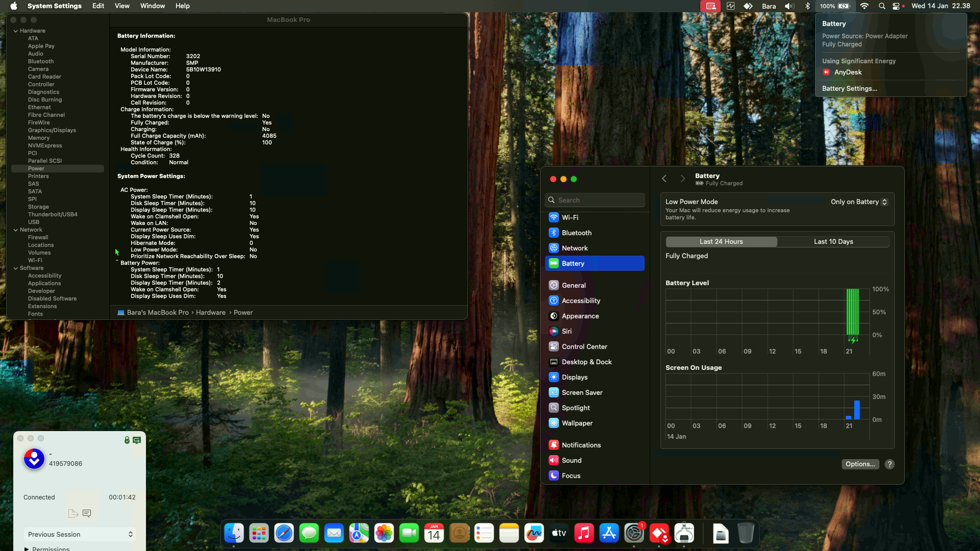
Task: Open Screen Saver settings
Action: [x=582, y=392]
